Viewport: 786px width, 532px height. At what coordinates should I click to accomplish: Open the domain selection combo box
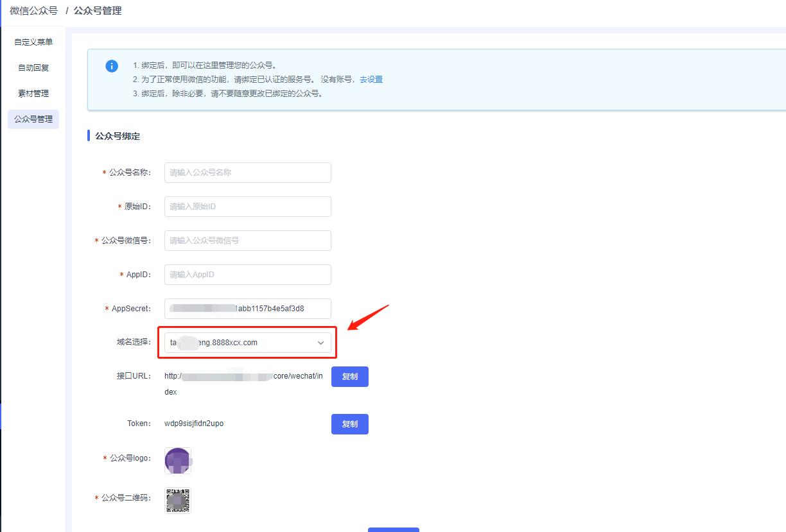[248, 343]
